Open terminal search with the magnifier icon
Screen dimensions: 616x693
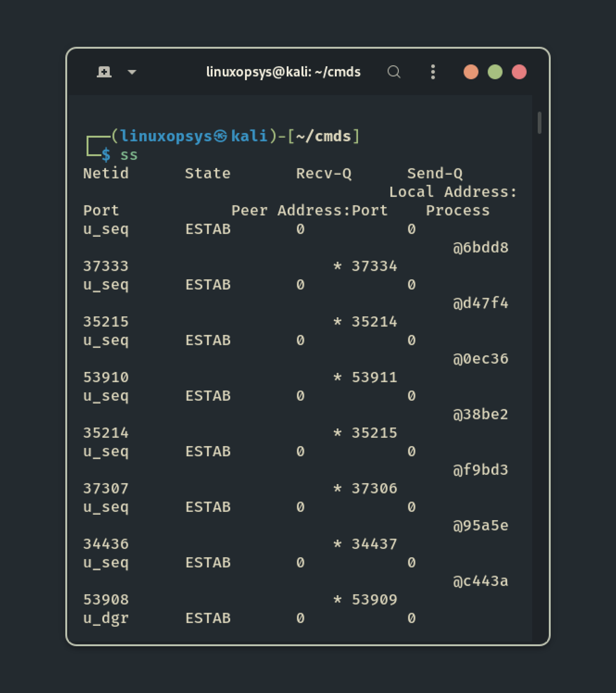click(x=394, y=72)
